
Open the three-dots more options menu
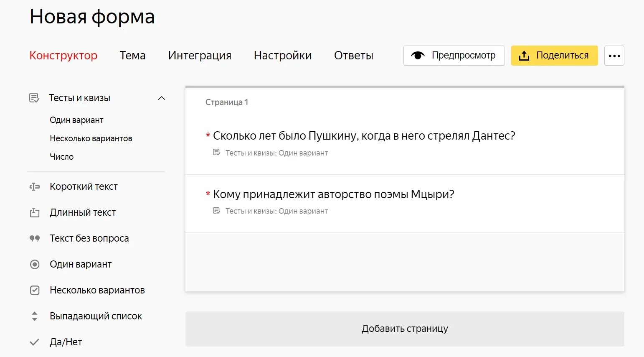click(614, 56)
